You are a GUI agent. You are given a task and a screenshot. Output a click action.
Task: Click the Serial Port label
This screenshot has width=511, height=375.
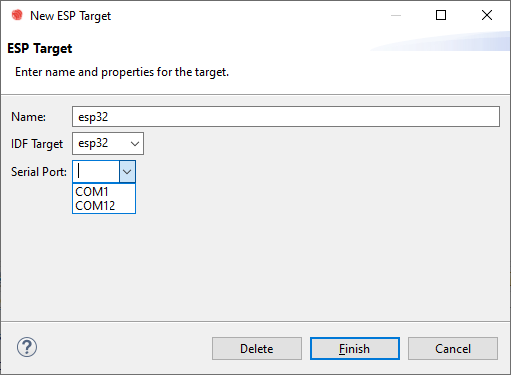tap(39, 172)
